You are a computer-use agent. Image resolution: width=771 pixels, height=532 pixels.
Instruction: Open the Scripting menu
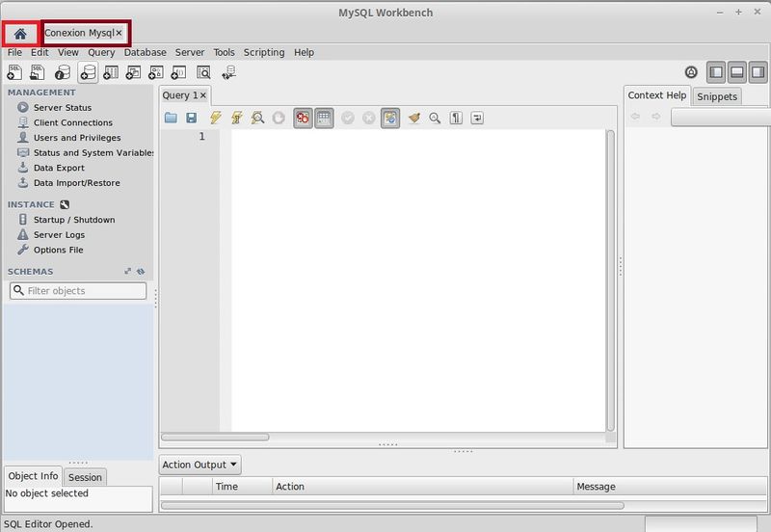tap(264, 52)
